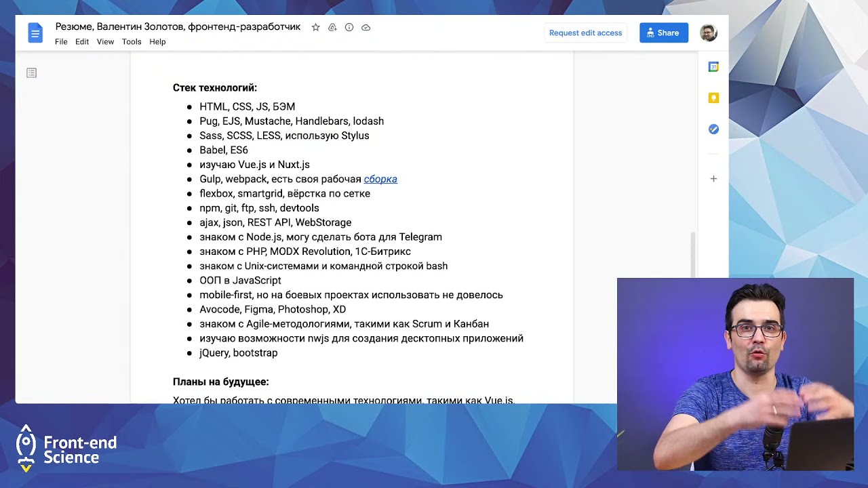The width and height of the screenshot is (868, 488).
Task: Click the vertical document scrollbar
Action: point(692,254)
